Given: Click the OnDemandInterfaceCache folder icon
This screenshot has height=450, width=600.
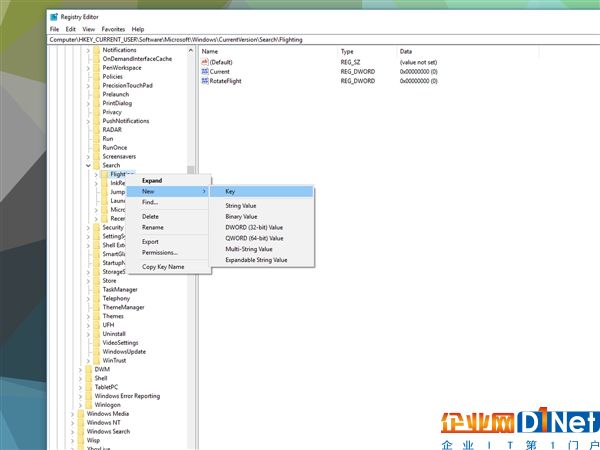Looking at the screenshot, I should (x=96, y=59).
